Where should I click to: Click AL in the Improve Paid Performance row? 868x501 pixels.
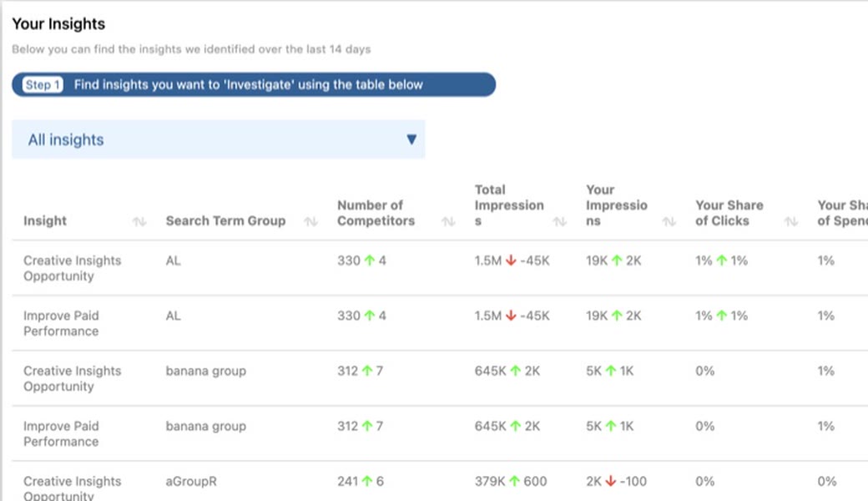click(174, 316)
